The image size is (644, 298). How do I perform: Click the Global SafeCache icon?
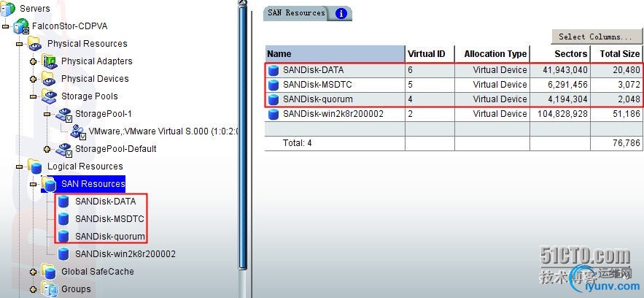click(49, 272)
